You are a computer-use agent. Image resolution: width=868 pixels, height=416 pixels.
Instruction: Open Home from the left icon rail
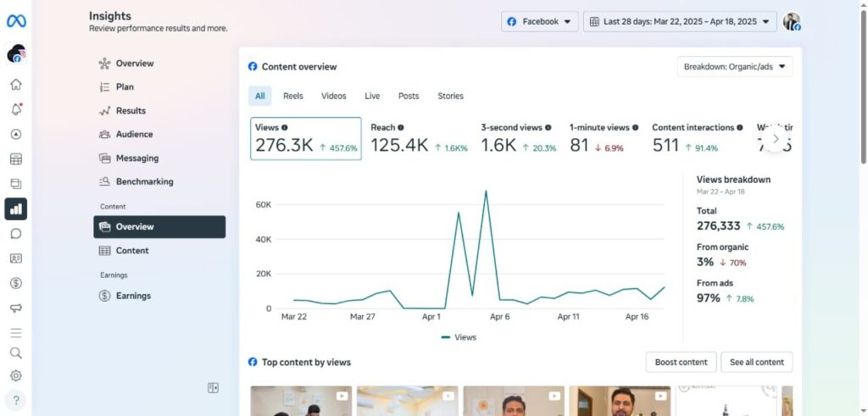pyautogui.click(x=16, y=85)
